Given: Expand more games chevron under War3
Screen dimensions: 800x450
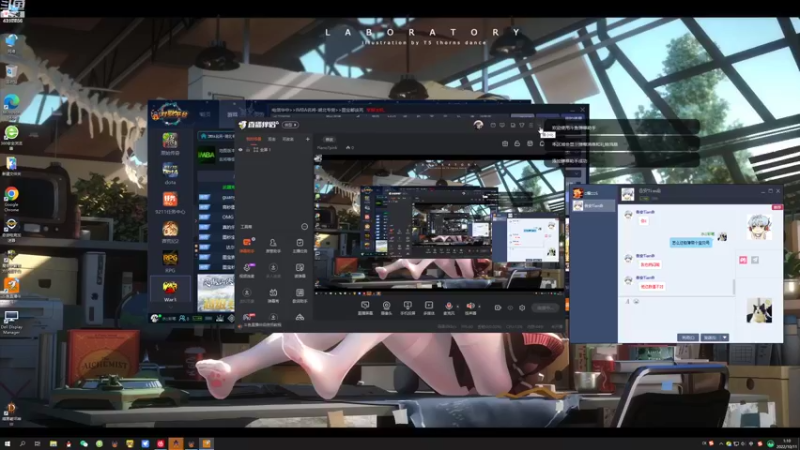Looking at the screenshot, I should [170, 307].
